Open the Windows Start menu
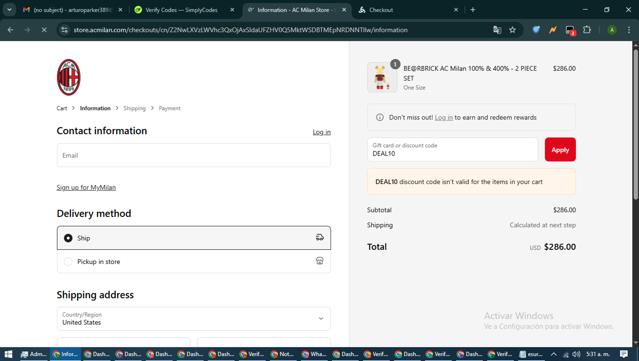This screenshot has height=361, width=639. 8,354
